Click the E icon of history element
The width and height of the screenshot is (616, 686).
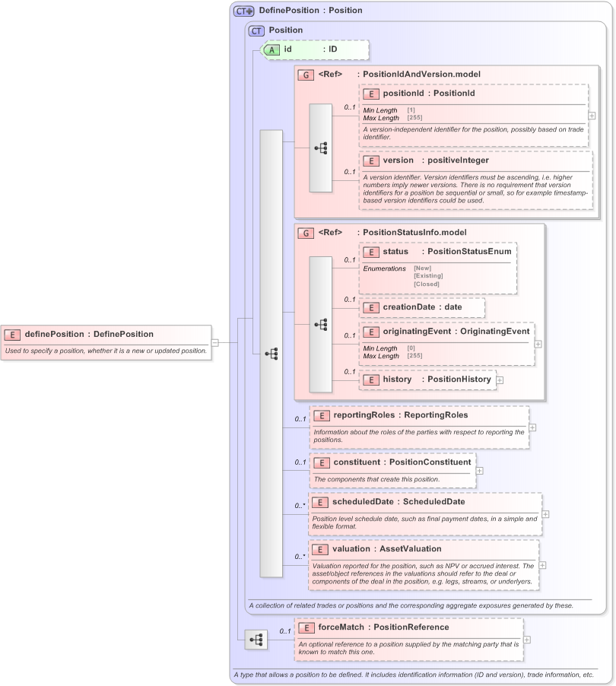coord(371,380)
